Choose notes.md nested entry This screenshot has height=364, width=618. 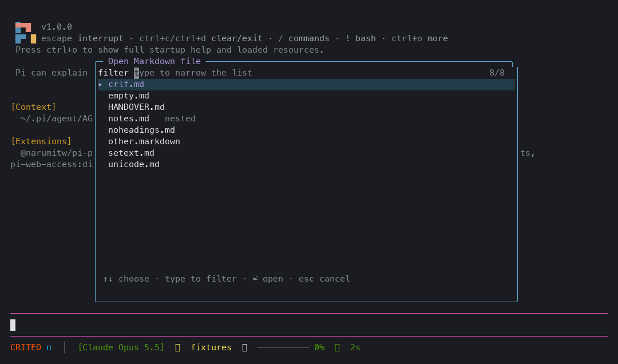[306, 118]
